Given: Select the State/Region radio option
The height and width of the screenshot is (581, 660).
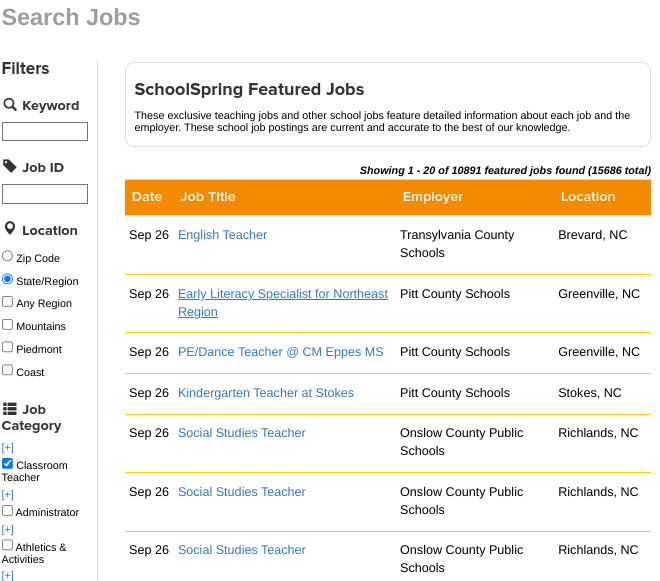Looking at the screenshot, I should (x=8, y=280).
